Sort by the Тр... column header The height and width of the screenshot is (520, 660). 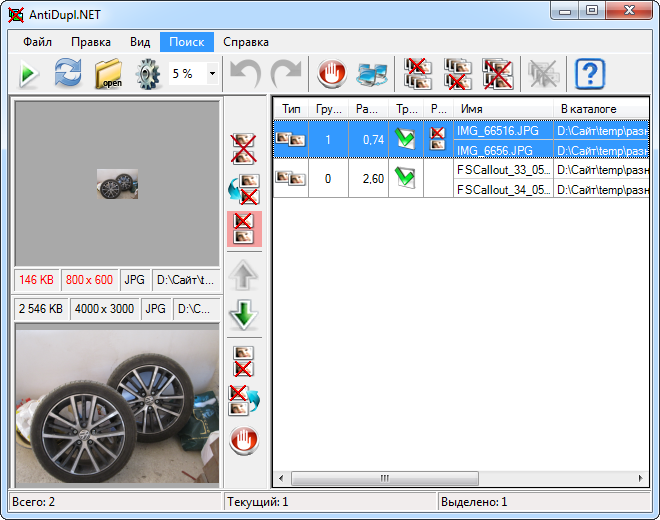(x=406, y=109)
